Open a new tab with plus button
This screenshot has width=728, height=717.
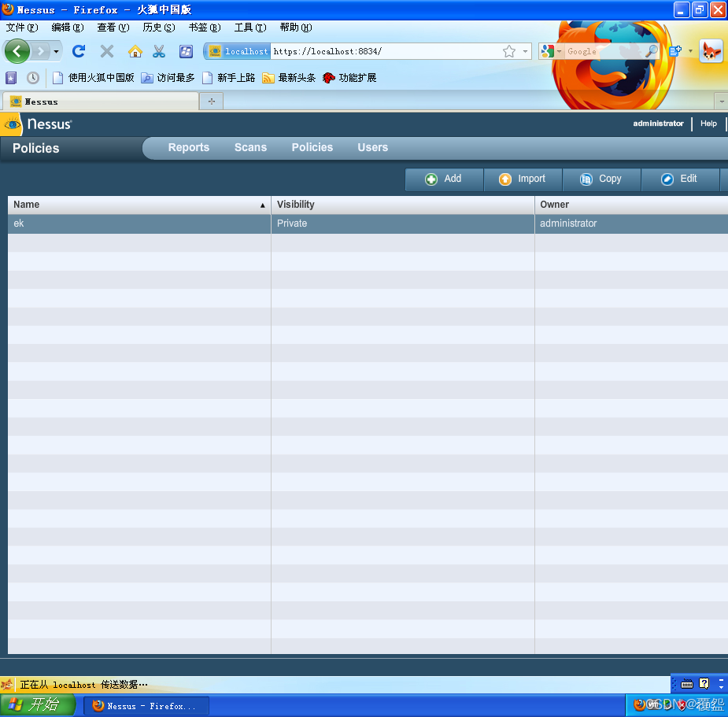[x=212, y=102]
